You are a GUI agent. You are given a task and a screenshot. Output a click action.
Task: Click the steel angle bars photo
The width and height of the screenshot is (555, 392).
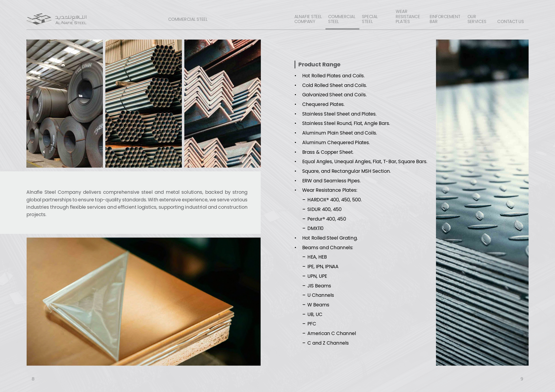(x=222, y=103)
